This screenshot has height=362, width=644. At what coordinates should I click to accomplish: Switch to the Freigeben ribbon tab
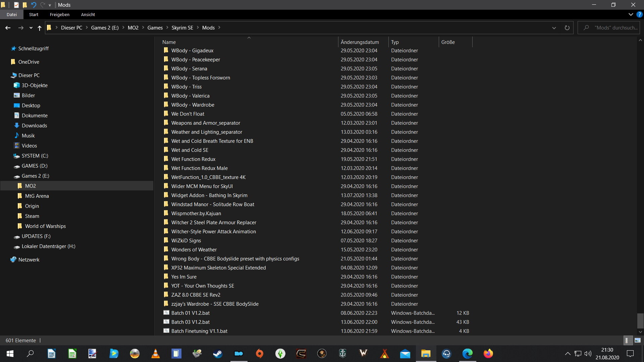click(60, 14)
